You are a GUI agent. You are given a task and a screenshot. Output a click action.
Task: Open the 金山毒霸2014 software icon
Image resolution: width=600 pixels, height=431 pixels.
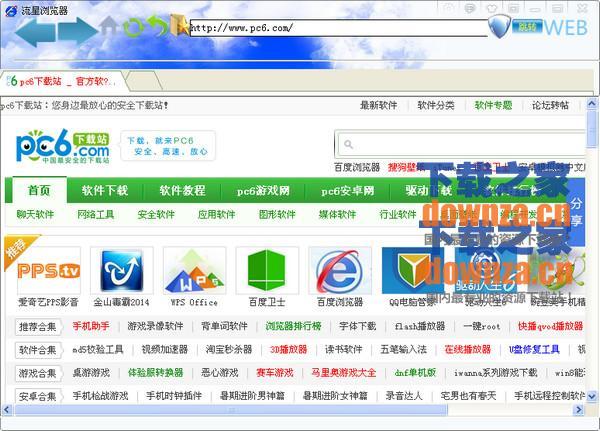click(122, 271)
